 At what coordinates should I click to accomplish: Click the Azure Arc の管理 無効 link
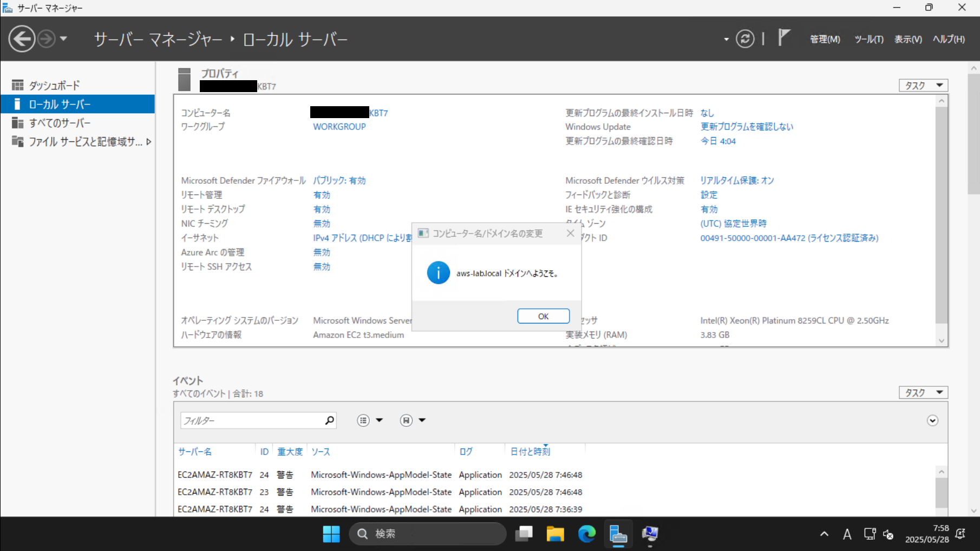click(x=322, y=252)
